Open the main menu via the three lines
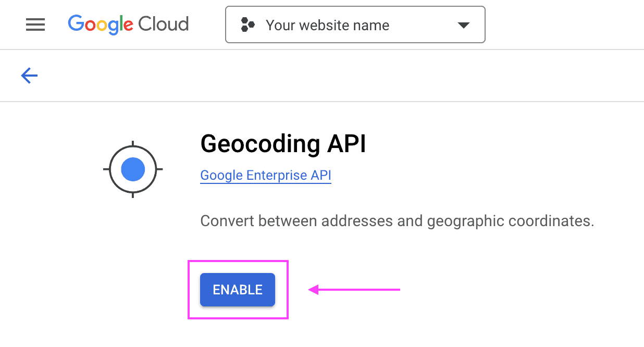Image resolution: width=644 pixels, height=347 pixels. (35, 24)
